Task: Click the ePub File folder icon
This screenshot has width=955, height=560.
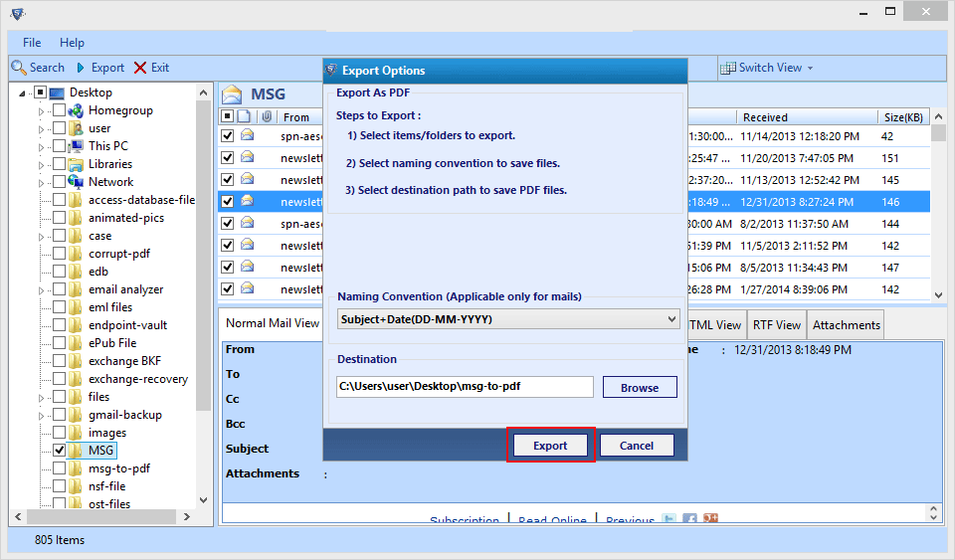Action: coord(76,343)
